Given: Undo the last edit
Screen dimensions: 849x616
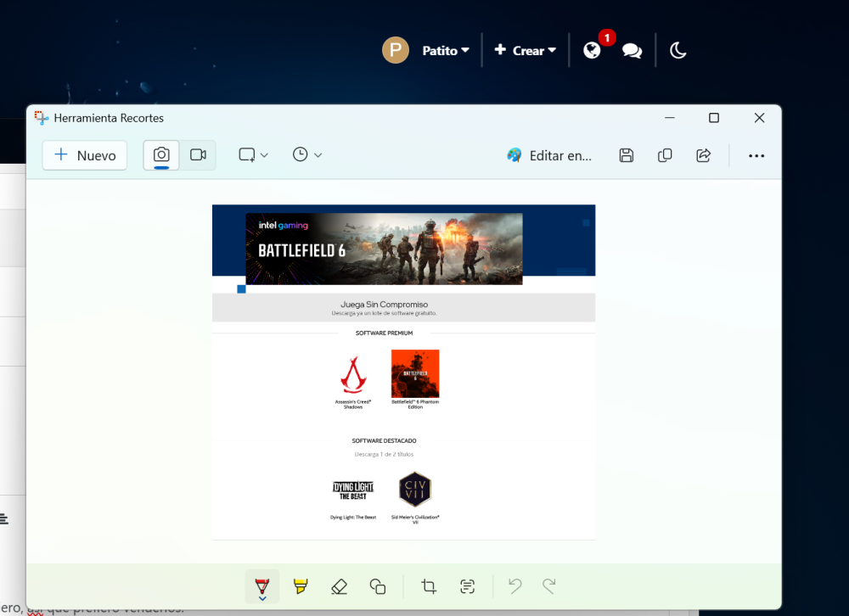Looking at the screenshot, I should coord(515,586).
